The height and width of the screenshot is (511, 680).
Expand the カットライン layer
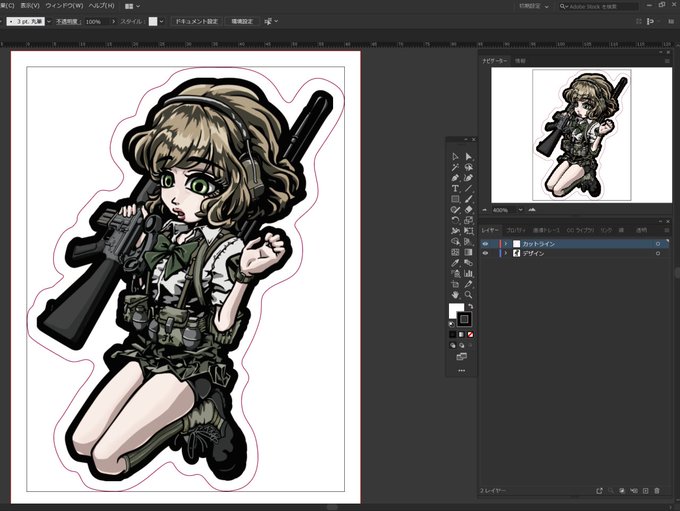(506, 244)
